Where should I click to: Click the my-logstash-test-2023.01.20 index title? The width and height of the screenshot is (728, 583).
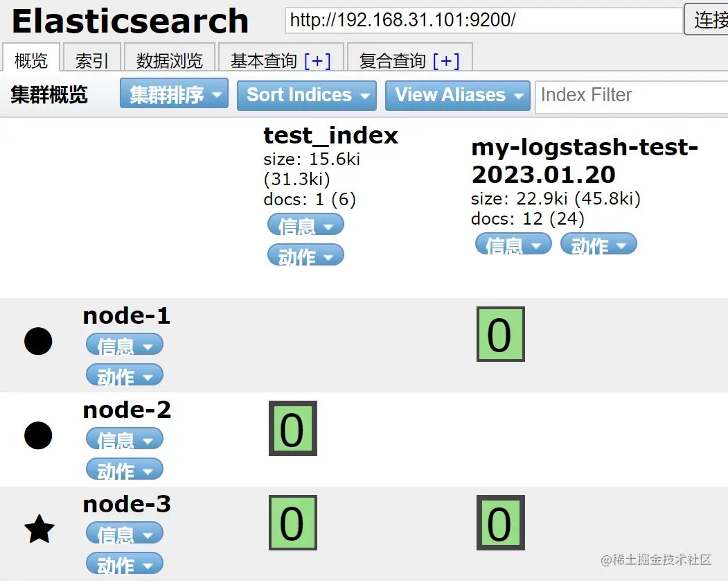point(585,161)
